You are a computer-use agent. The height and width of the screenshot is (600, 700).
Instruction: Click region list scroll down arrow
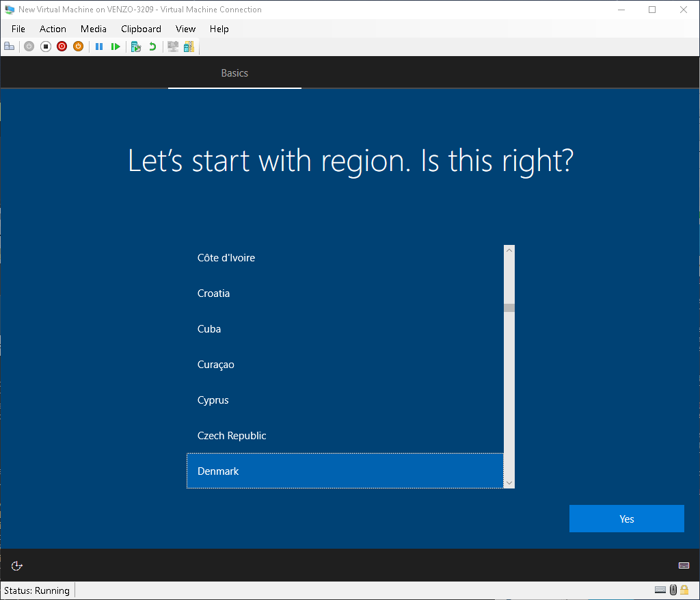click(509, 483)
